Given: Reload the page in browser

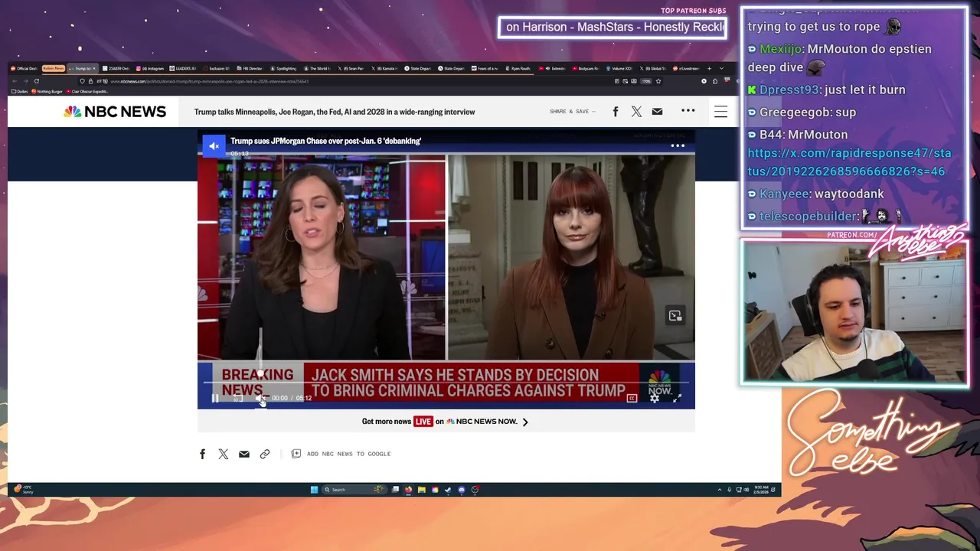Looking at the screenshot, I should (36, 81).
